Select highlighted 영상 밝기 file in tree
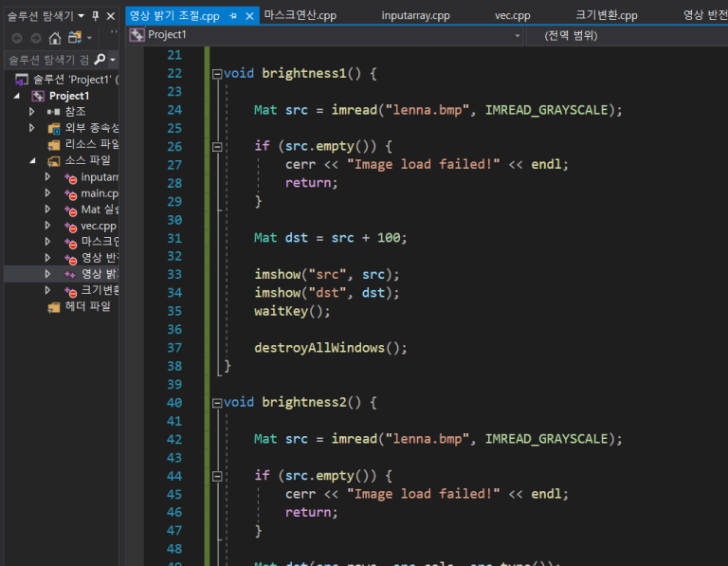This screenshot has height=566, width=728. click(100, 273)
